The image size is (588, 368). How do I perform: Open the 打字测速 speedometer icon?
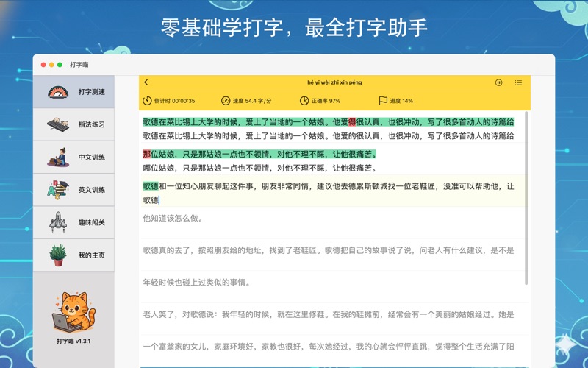point(58,92)
